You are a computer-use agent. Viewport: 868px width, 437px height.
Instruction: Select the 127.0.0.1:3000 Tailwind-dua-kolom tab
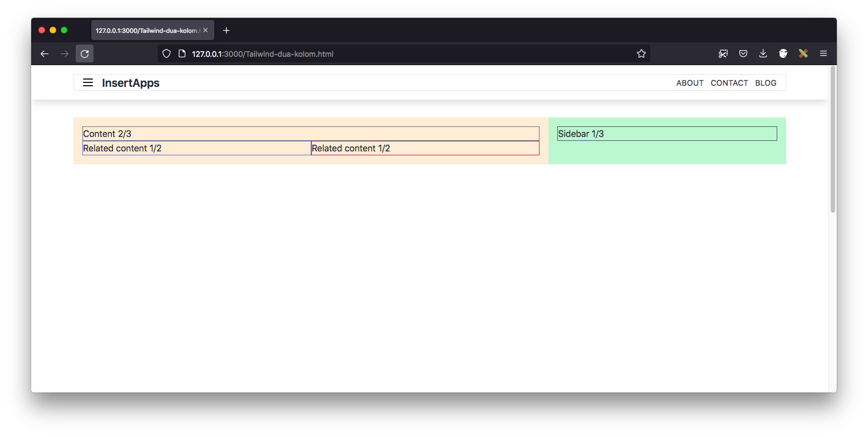click(153, 31)
